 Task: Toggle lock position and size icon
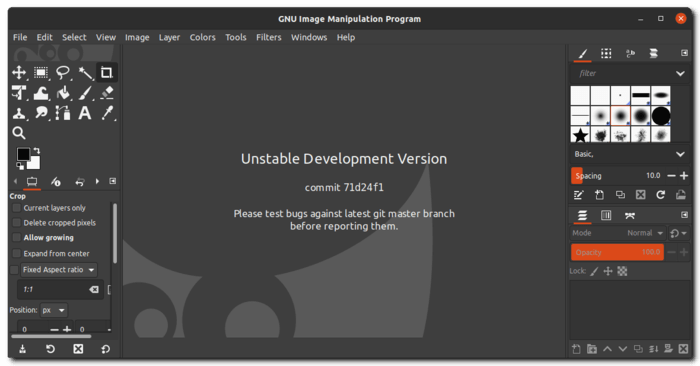click(608, 271)
